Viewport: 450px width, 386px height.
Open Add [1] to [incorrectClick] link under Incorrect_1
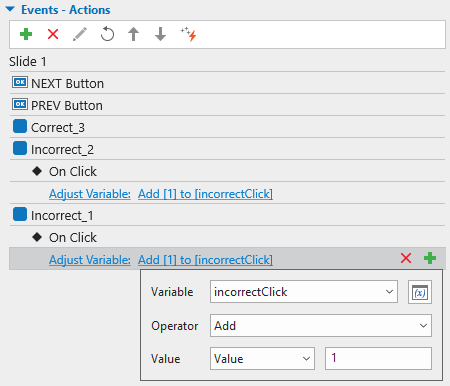tap(205, 260)
